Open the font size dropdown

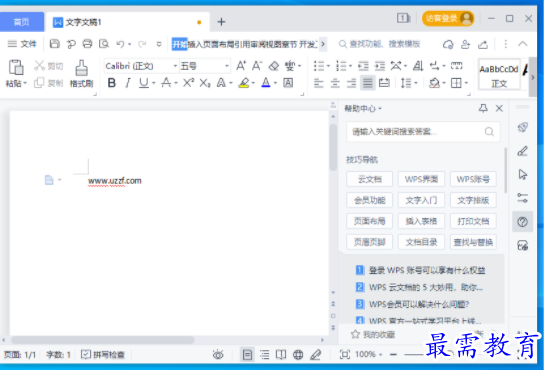(x=227, y=66)
